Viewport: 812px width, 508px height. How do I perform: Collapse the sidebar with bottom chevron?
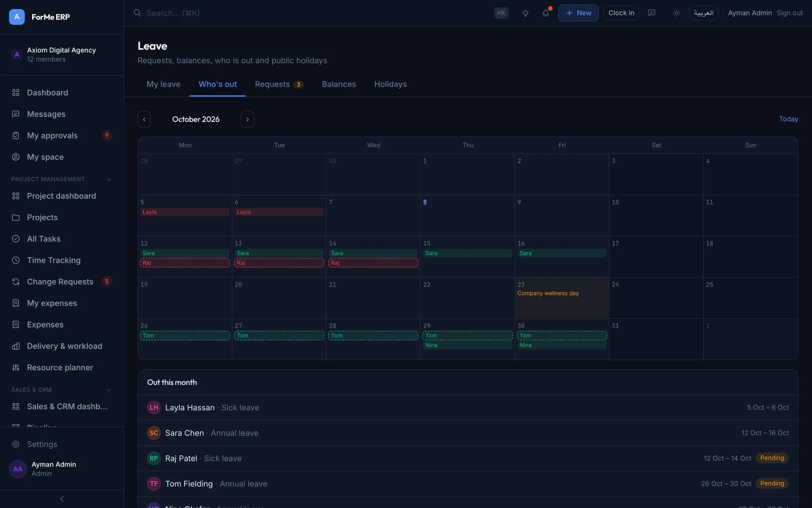pos(62,499)
